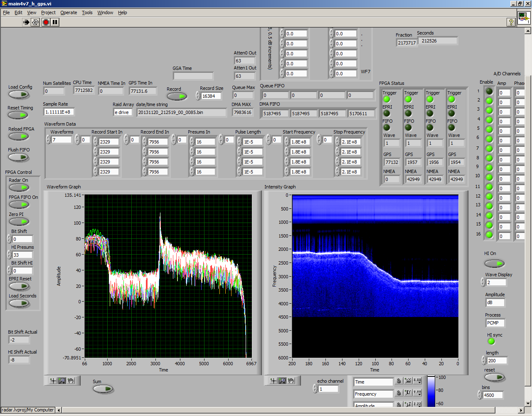The image size is (532, 416).
Task: Click the Wave Display stepper arrows
Action: (483, 282)
